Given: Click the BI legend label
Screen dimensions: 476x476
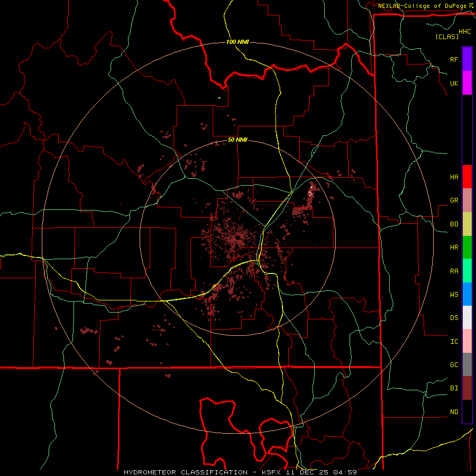Looking at the screenshot, I should 454,388.
